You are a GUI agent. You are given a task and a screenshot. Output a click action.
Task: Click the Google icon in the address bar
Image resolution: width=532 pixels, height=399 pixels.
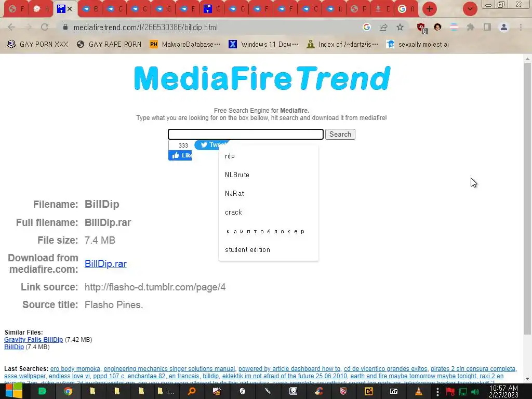tap(366, 27)
